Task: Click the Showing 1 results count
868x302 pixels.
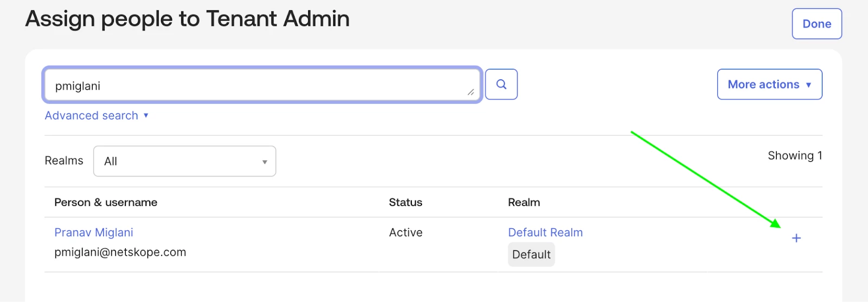Action: point(795,156)
